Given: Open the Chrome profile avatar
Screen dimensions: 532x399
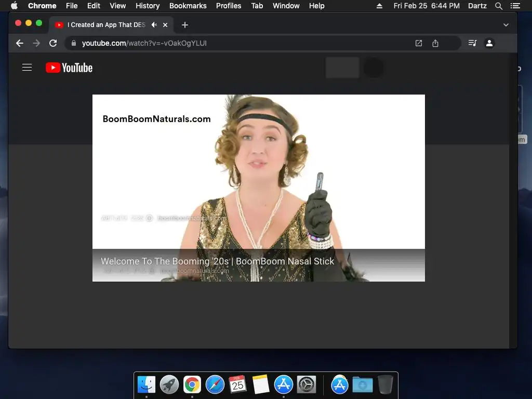Looking at the screenshot, I should click(x=489, y=43).
